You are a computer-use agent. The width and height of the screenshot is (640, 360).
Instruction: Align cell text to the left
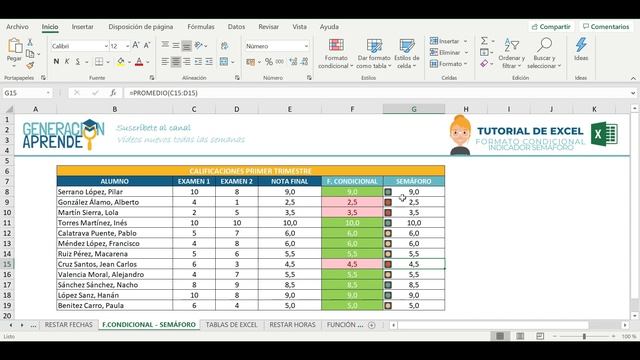tap(165, 62)
